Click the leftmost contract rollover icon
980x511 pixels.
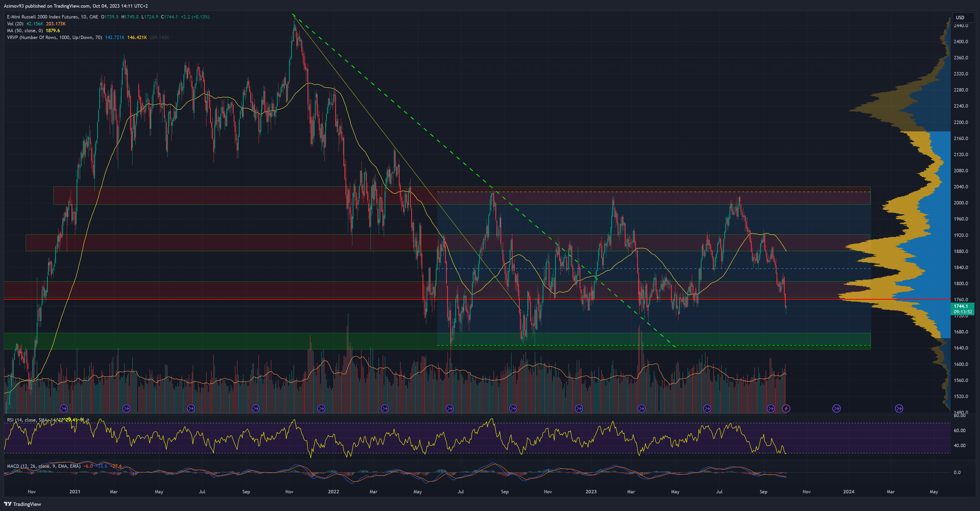point(64,408)
